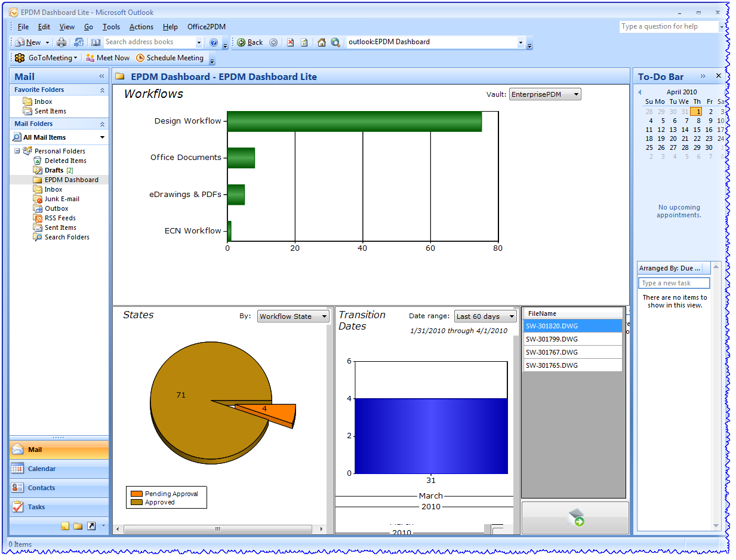
Task: Open the Address Book icon
Action: 96,42
